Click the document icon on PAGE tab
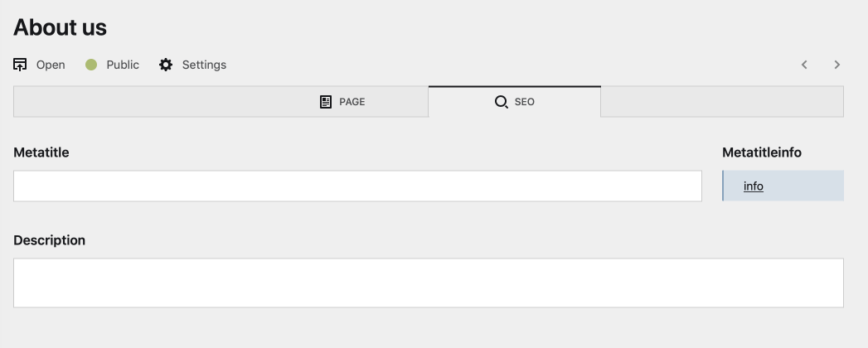 (326, 102)
